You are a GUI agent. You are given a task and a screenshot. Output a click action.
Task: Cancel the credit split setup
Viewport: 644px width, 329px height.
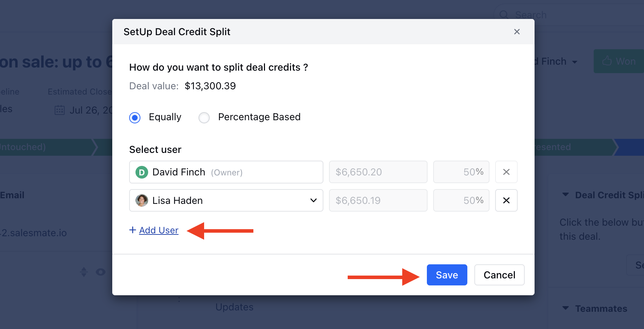[x=499, y=275]
